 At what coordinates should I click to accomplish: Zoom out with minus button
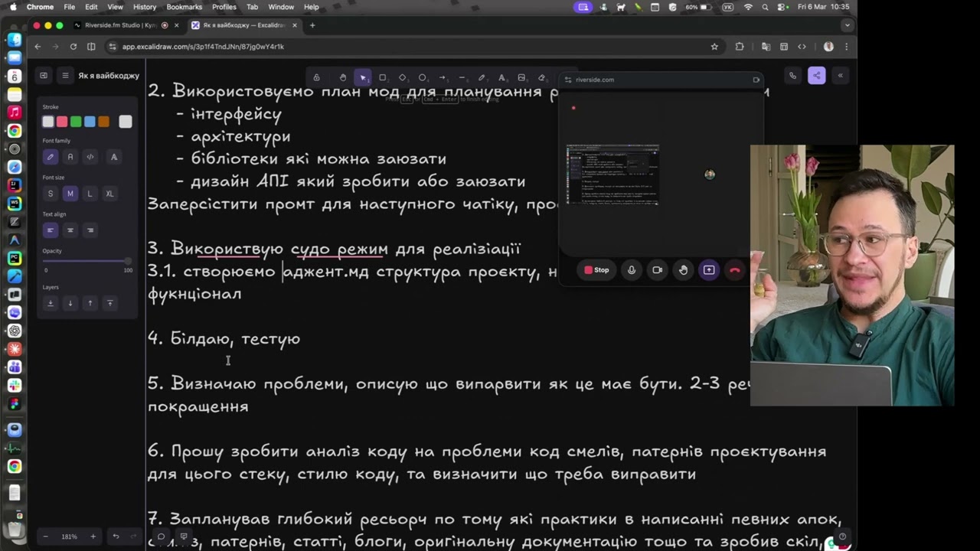45,536
